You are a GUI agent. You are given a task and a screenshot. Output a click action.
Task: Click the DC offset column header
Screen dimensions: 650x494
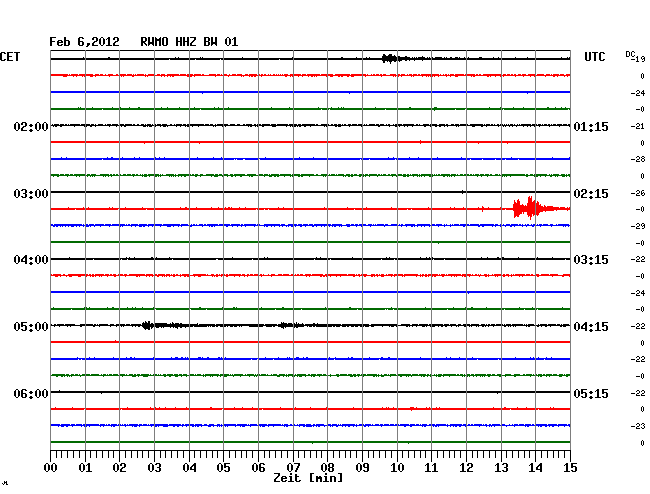pos(631,54)
